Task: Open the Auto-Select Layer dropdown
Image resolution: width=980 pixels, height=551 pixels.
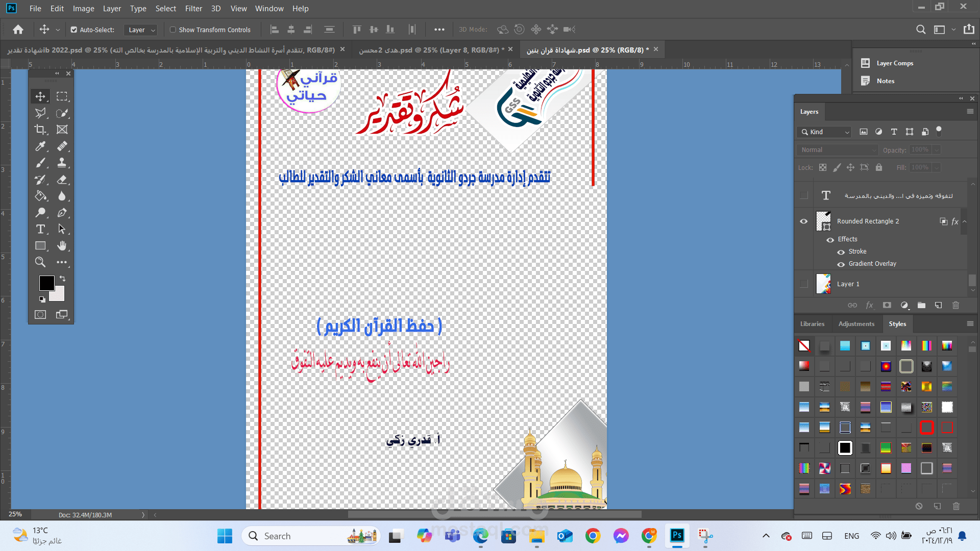Action: (x=140, y=30)
